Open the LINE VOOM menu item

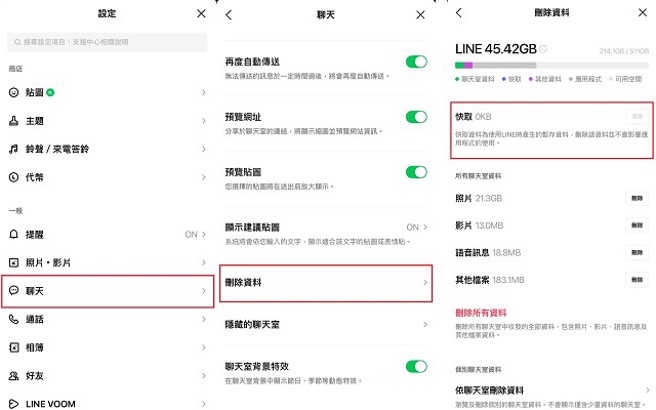coord(108,404)
